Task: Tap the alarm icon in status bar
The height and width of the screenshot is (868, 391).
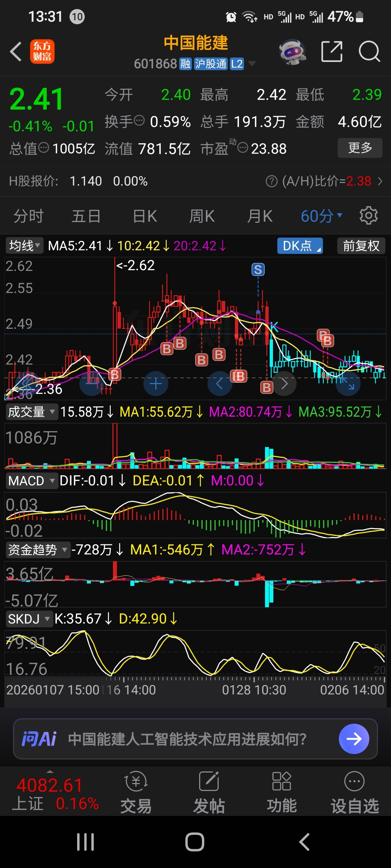Action: click(x=231, y=17)
